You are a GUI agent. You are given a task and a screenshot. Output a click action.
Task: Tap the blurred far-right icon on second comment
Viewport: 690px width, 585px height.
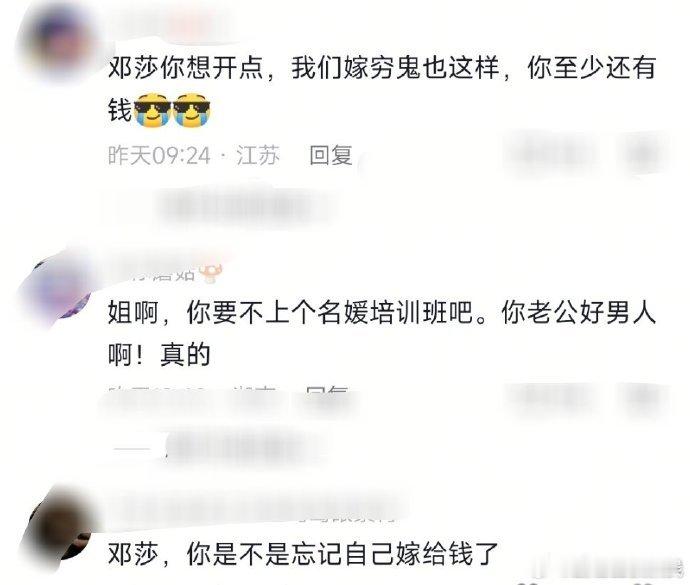643,400
